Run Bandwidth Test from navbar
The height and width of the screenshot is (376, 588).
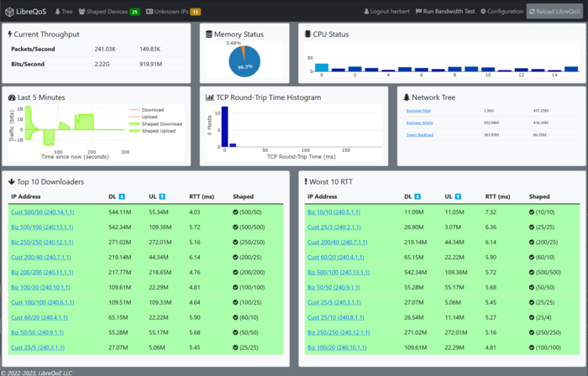(445, 12)
